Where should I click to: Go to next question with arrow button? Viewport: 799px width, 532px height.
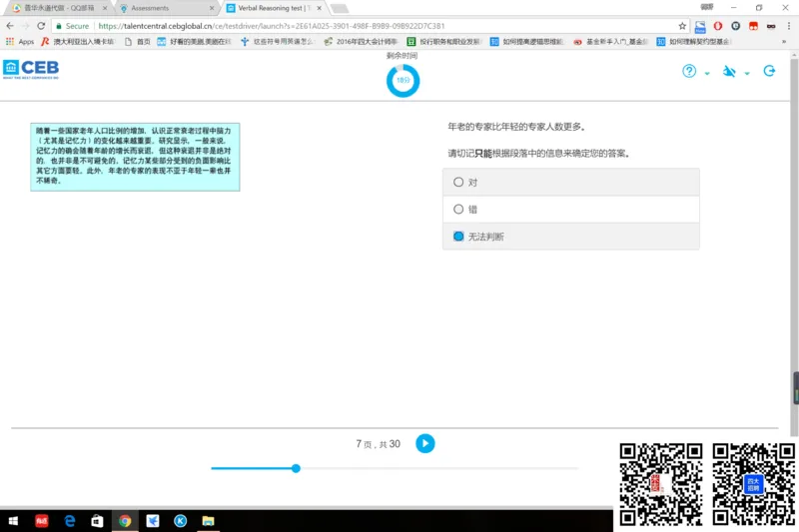(x=425, y=443)
